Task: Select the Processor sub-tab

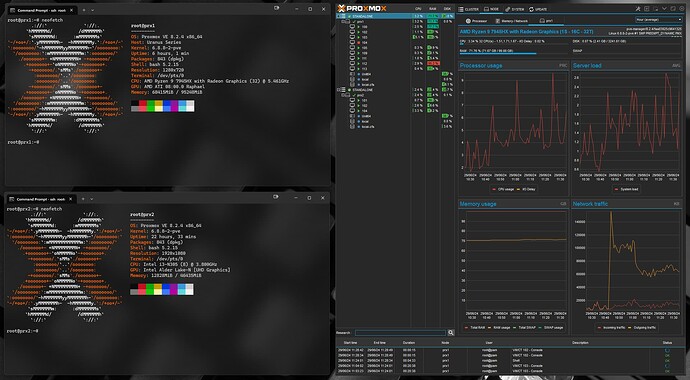Action: pyautogui.click(x=477, y=21)
